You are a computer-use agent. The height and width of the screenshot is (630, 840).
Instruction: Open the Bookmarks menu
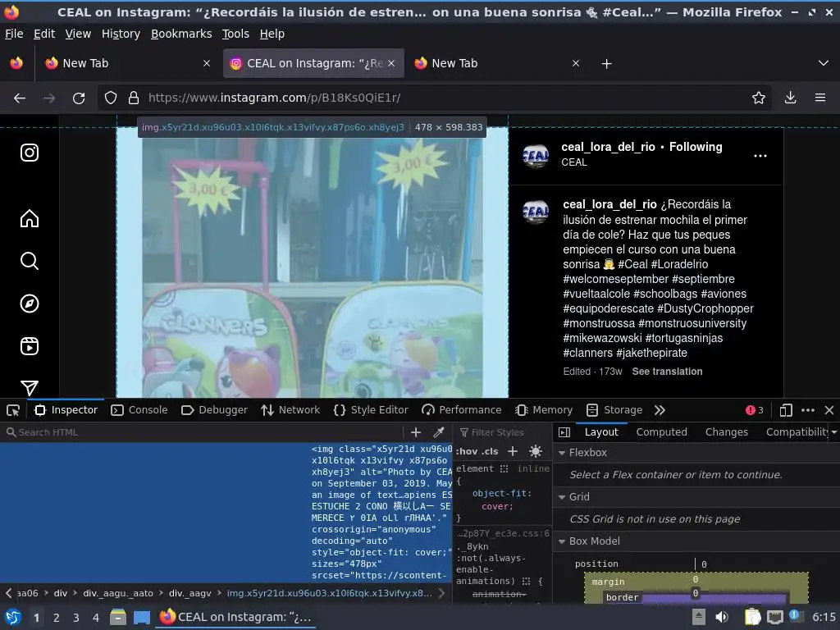pyautogui.click(x=181, y=34)
